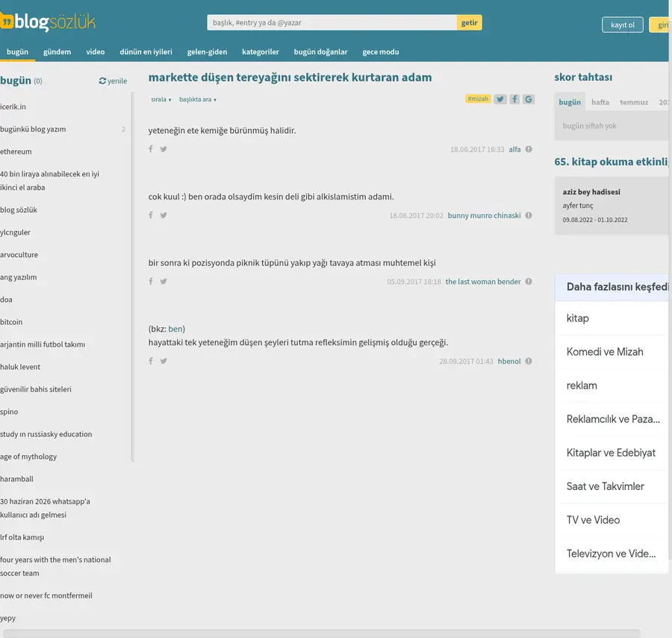Open bugün doğanlar nav item
Image resolution: width=672 pixels, height=638 pixels.
pos(320,52)
